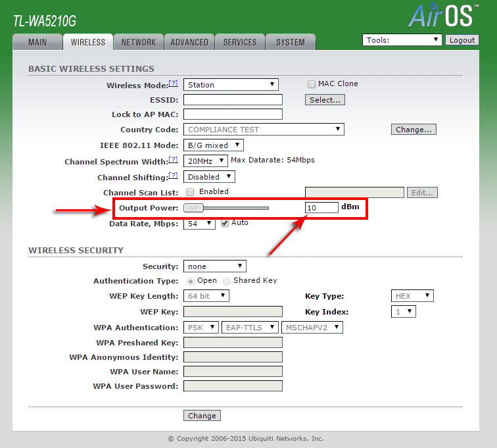Go to the SYSTEM tab

(x=290, y=42)
